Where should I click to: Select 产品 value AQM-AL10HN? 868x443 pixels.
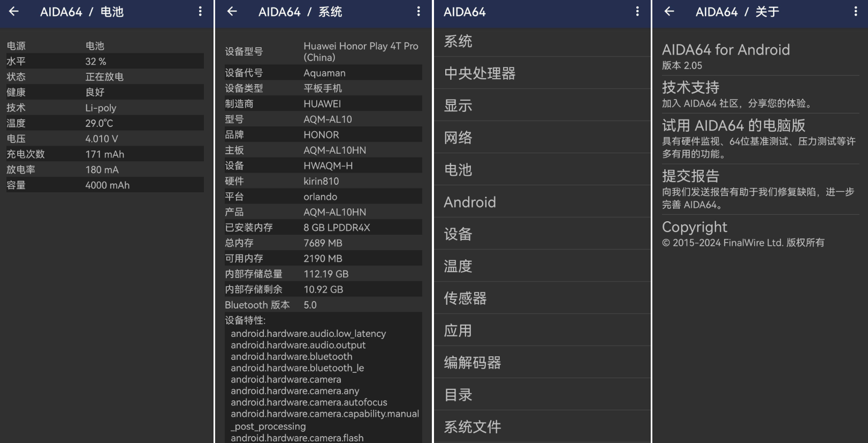tap(335, 213)
